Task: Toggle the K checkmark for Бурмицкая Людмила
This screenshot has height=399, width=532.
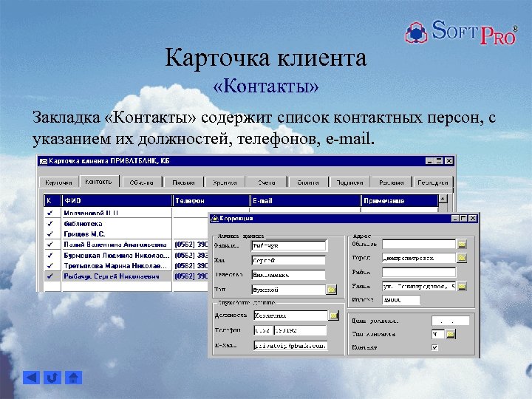Action: [50, 255]
